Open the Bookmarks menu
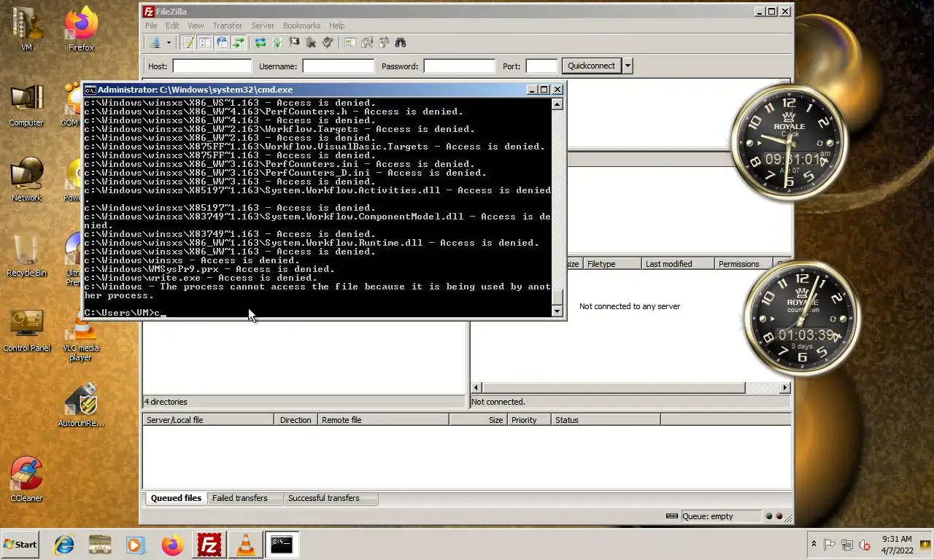Viewport: 934px width, 560px height. 302,26
